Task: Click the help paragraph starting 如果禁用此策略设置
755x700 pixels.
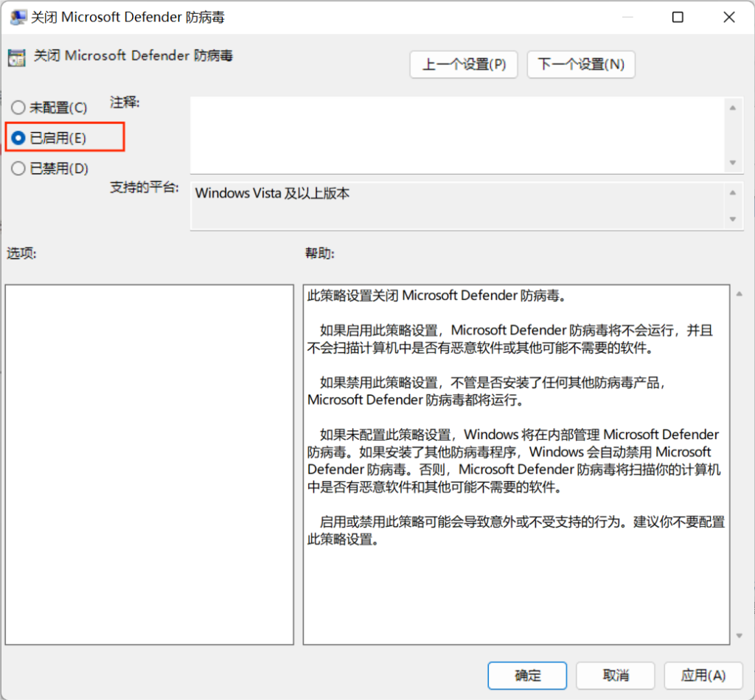Action: 487,391
